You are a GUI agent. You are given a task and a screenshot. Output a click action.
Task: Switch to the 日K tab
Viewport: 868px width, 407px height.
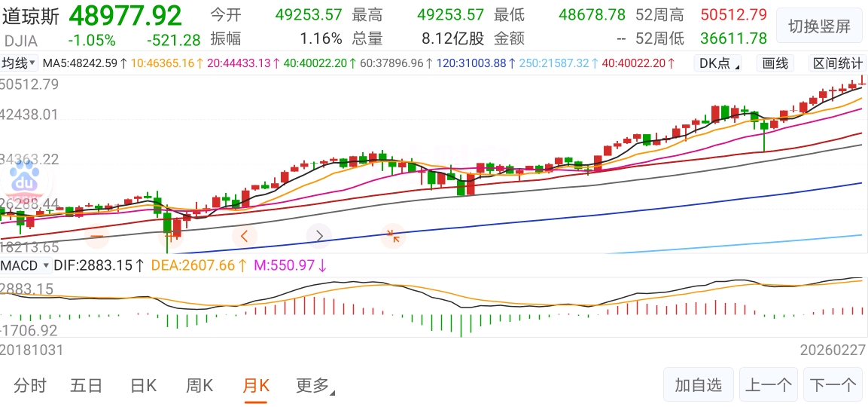[x=143, y=385]
